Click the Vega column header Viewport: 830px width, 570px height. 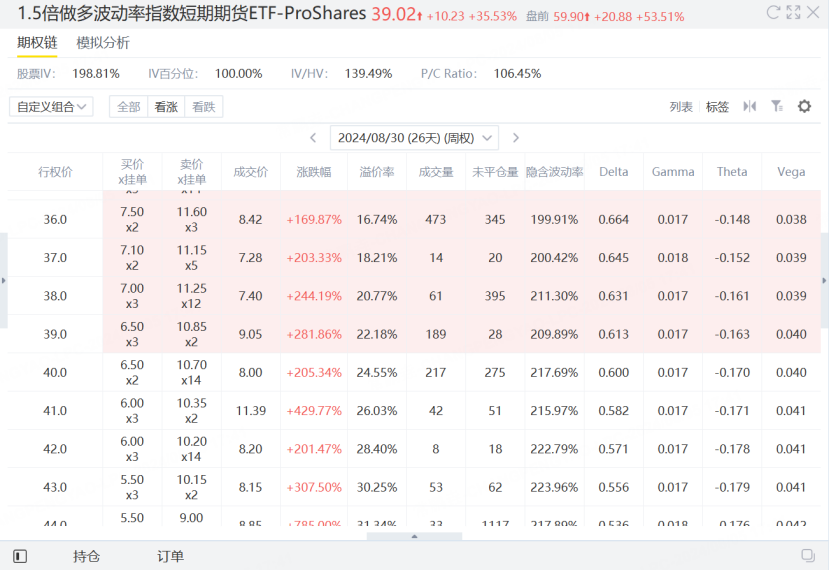click(791, 172)
